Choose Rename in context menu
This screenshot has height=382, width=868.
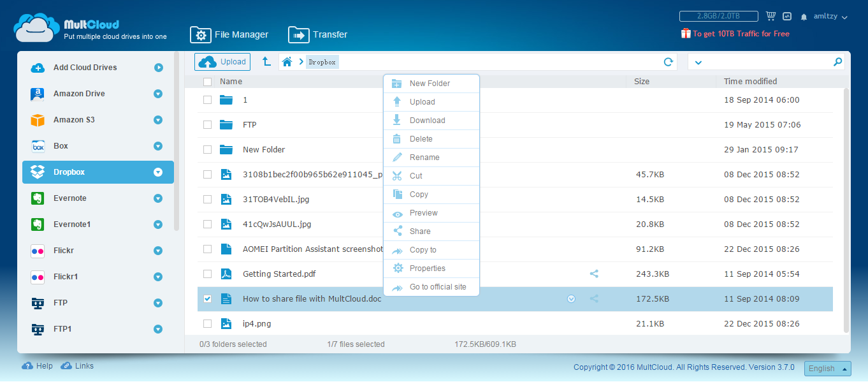[x=431, y=158]
